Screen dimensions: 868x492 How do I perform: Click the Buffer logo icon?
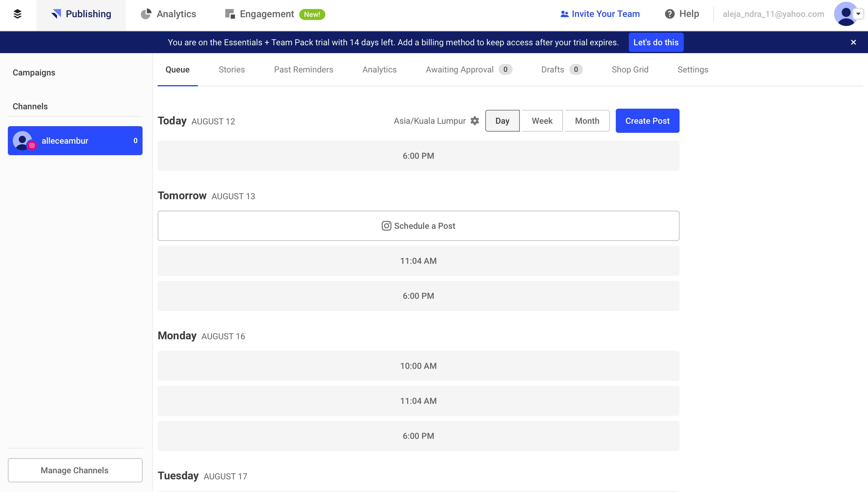click(x=17, y=14)
